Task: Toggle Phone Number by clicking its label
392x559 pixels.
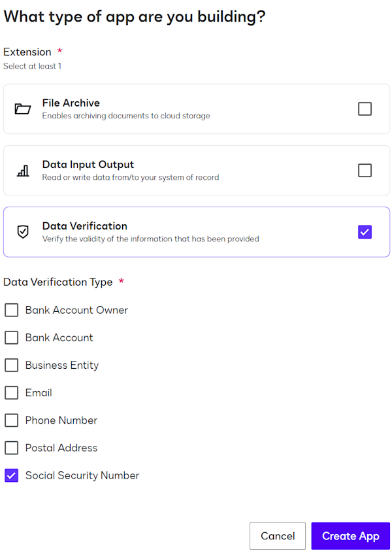Action: click(x=61, y=420)
